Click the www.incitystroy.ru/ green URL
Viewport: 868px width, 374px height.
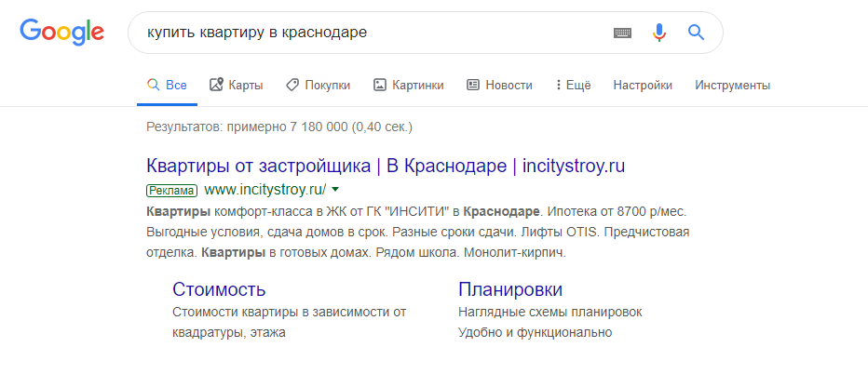coord(265,190)
